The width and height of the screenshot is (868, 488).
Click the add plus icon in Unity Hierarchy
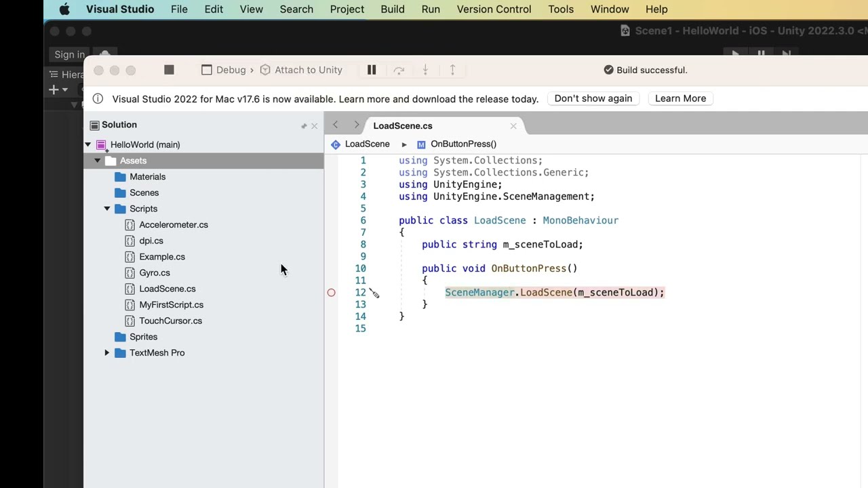[x=54, y=89]
